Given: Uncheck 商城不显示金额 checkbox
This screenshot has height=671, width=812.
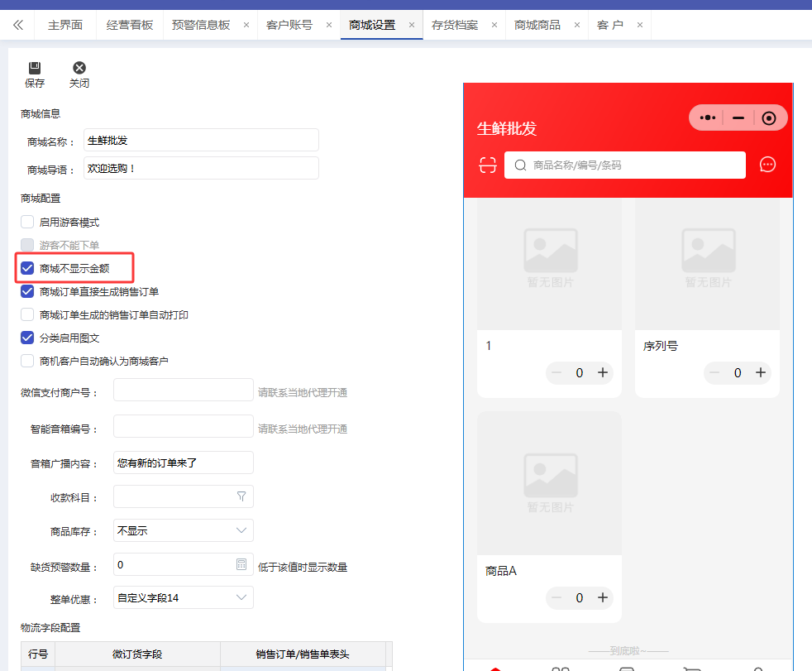Looking at the screenshot, I should 27,268.
